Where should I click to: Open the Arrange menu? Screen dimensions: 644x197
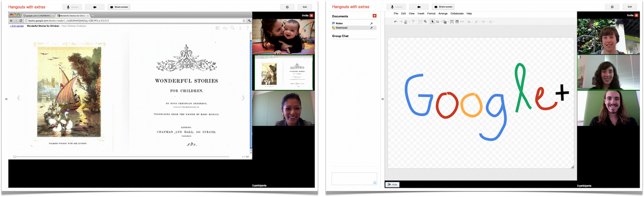click(443, 13)
